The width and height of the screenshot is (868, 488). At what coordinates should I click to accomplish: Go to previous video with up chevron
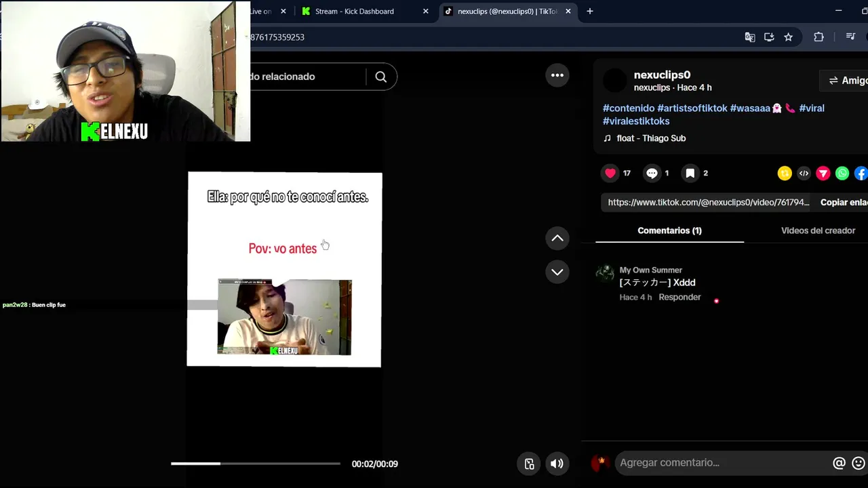(x=557, y=238)
